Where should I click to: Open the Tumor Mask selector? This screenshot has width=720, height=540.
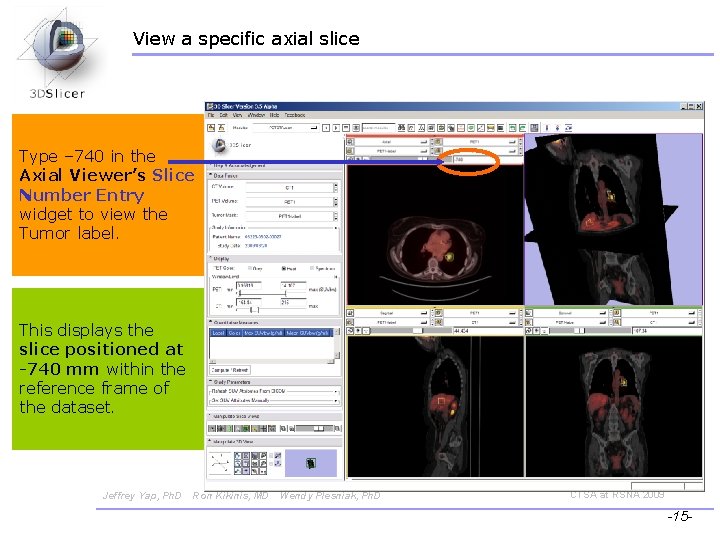click(x=292, y=216)
